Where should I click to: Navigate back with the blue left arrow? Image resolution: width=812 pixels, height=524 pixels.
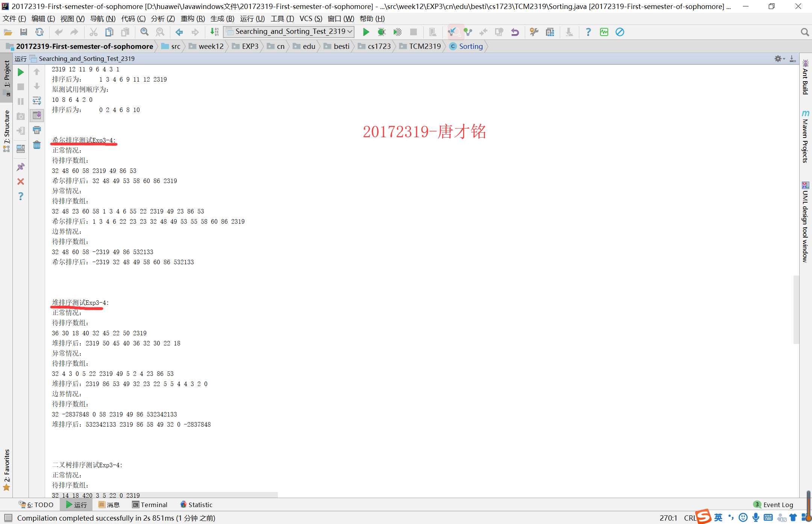[x=179, y=32]
